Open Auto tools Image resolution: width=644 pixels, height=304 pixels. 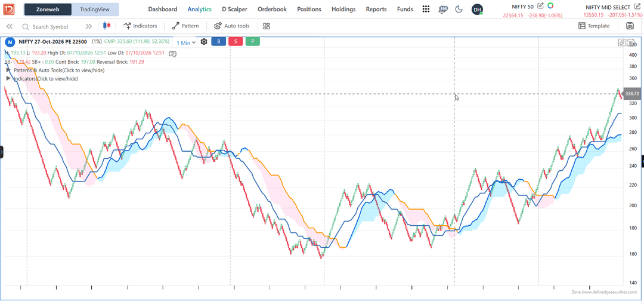231,26
